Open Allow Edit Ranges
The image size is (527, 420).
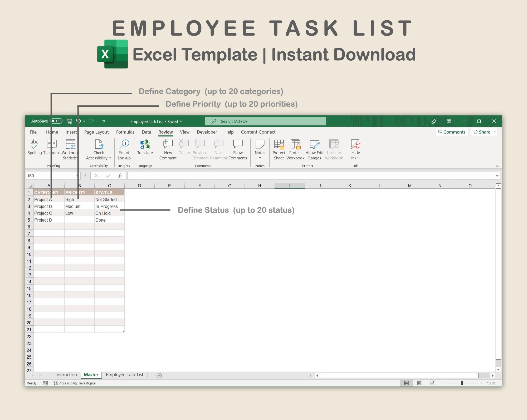click(x=314, y=149)
